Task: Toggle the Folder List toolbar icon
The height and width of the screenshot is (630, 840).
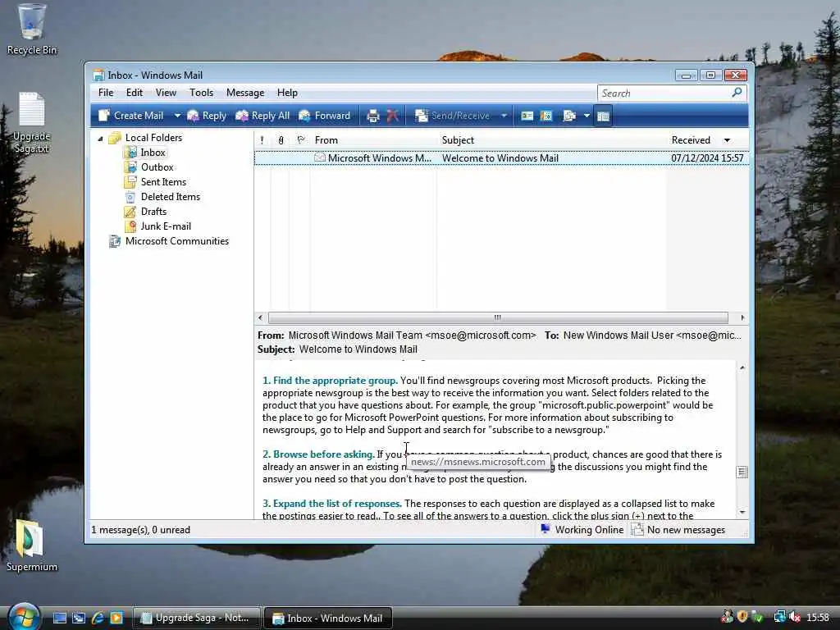Action: [603, 116]
